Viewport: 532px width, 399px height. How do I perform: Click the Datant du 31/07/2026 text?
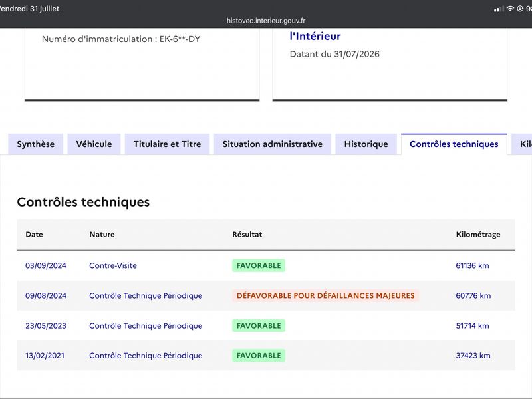tap(334, 54)
